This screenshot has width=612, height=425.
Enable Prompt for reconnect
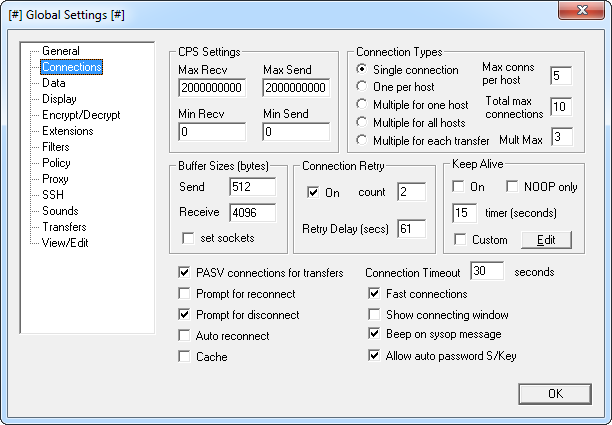[184, 293]
